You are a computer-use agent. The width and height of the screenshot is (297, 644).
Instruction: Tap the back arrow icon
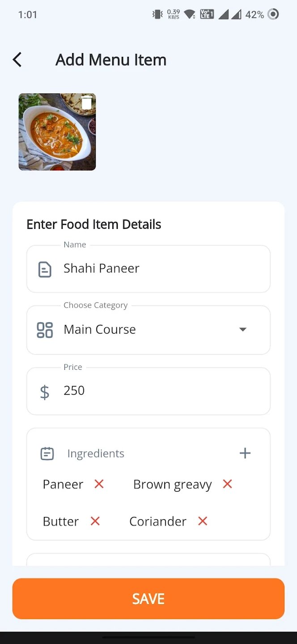point(17,59)
